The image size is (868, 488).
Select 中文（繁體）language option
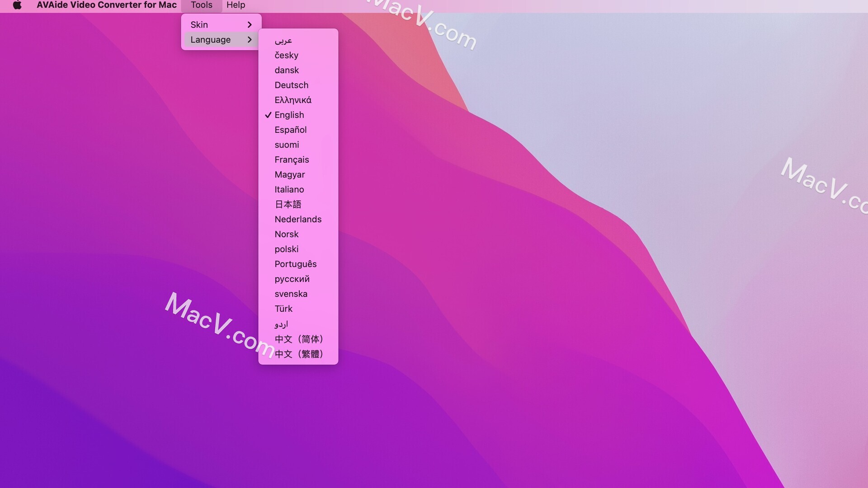point(299,355)
